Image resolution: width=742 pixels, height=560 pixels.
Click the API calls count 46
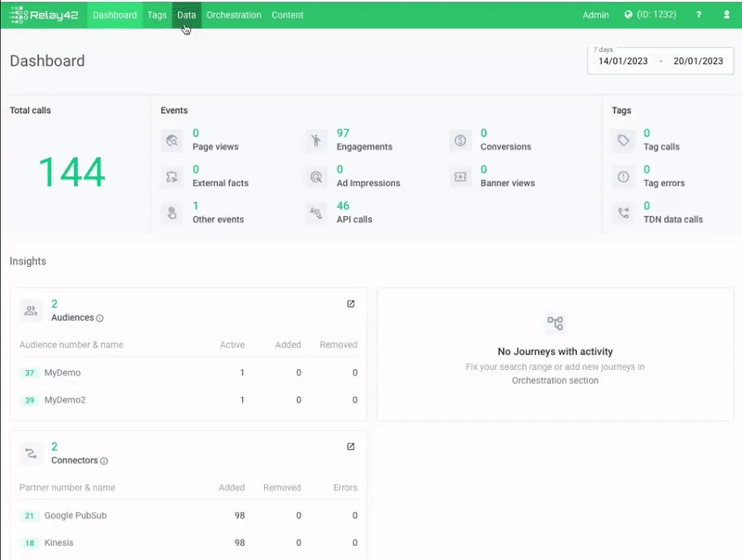(x=343, y=206)
